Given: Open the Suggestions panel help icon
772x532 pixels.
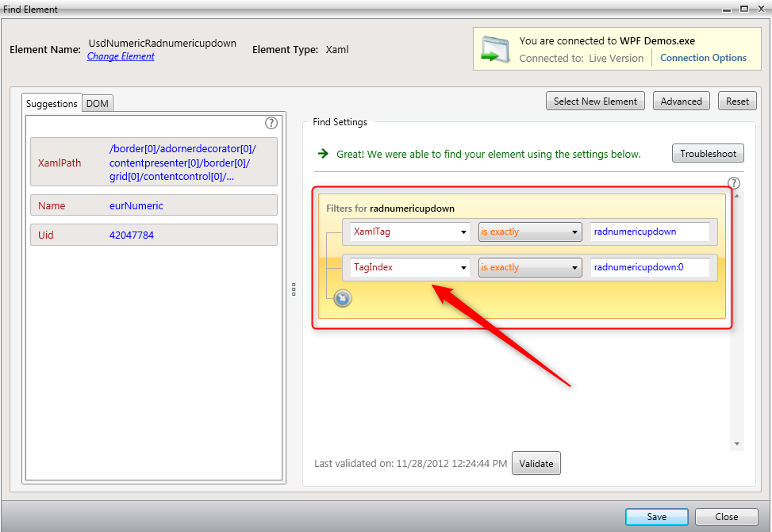Looking at the screenshot, I should point(271,123).
